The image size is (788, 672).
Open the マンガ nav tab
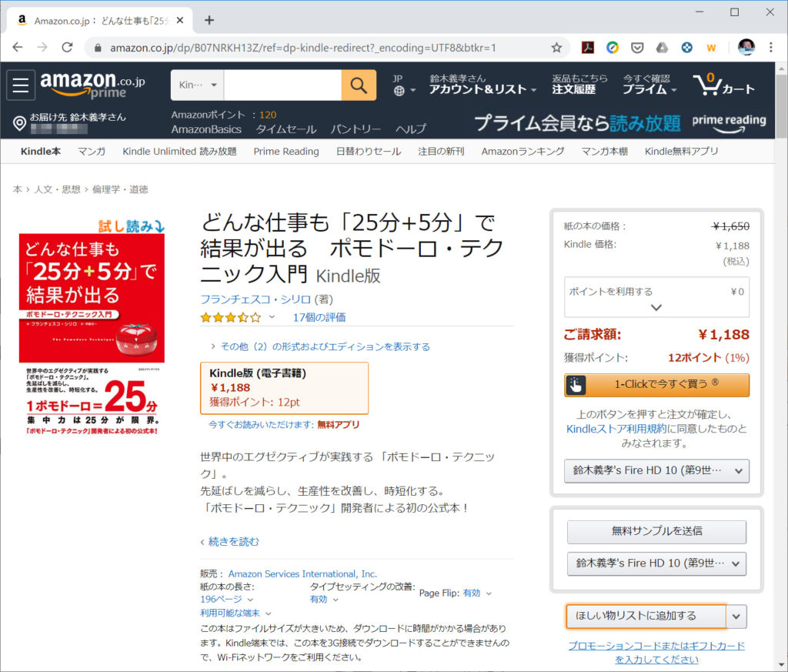pos(92,152)
